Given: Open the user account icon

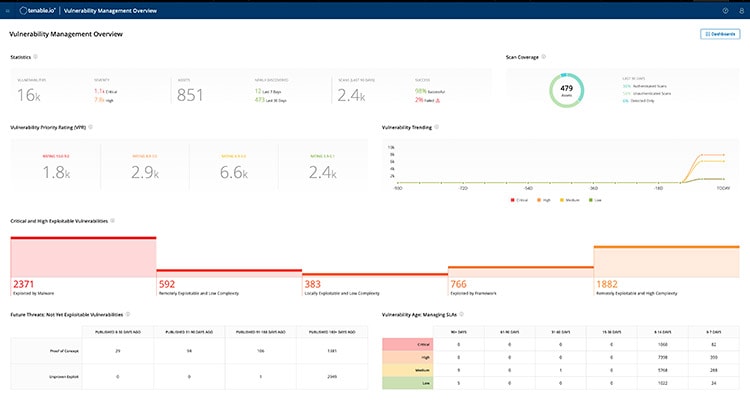Looking at the screenshot, I should click(x=741, y=11).
